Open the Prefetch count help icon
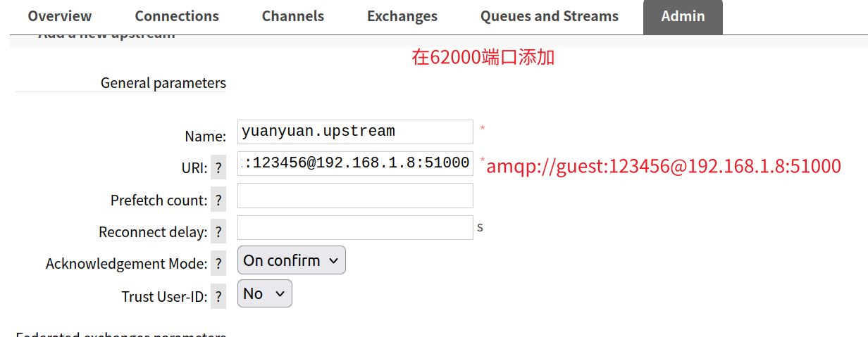 pos(218,201)
